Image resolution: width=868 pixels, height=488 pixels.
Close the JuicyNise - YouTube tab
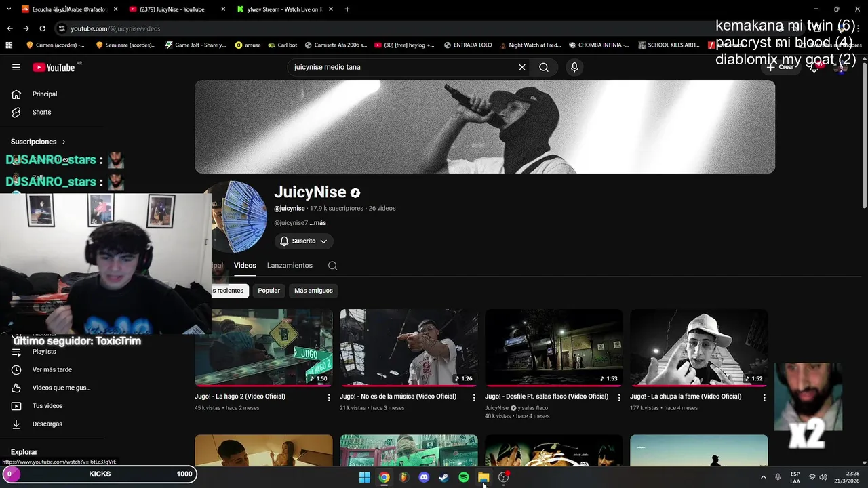point(223,9)
